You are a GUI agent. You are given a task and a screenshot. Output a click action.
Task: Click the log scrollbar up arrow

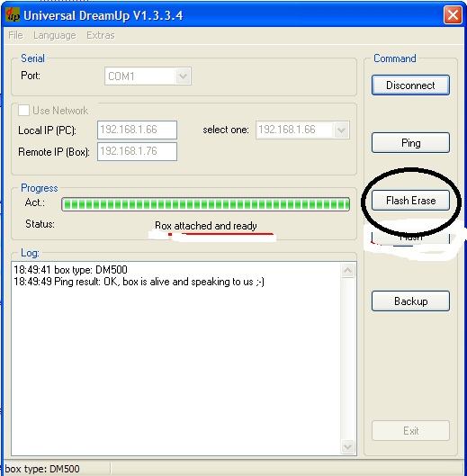[347, 270]
